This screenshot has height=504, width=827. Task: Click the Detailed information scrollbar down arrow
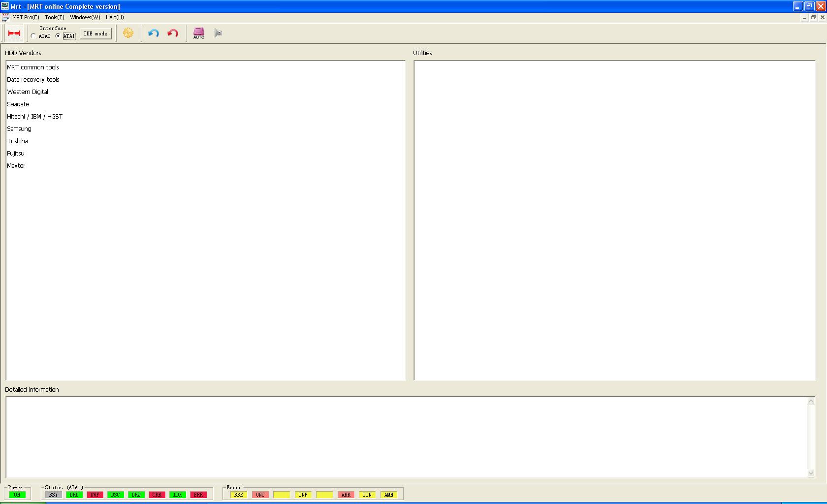click(811, 473)
